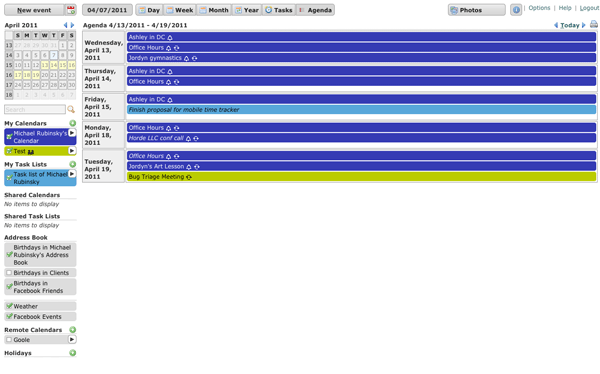
Task: Add a holiday calendar via plus icon
Action: (x=72, y=353)
